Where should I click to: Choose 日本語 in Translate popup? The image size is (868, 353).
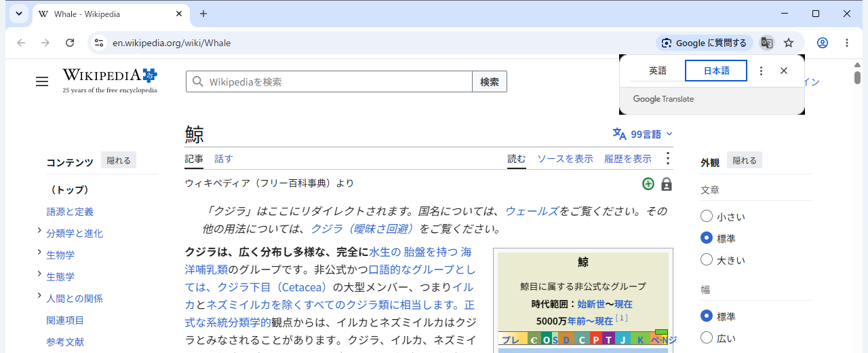[716, 71]
